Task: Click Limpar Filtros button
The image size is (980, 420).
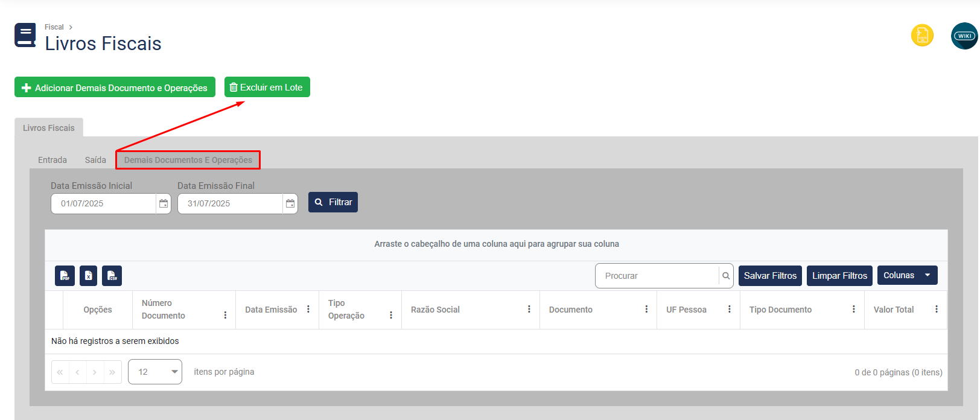Action: click(x=839, y=276)
